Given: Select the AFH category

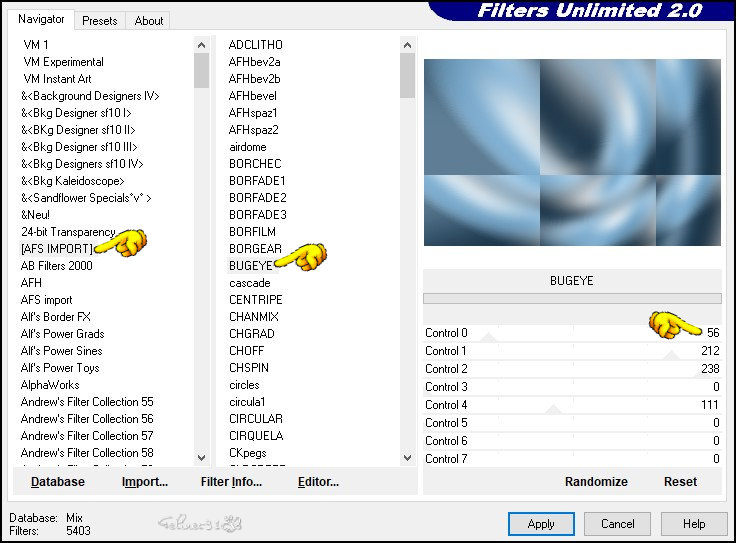Looking at the screenshot, I should pyautogui.click(x=31, y=283).
